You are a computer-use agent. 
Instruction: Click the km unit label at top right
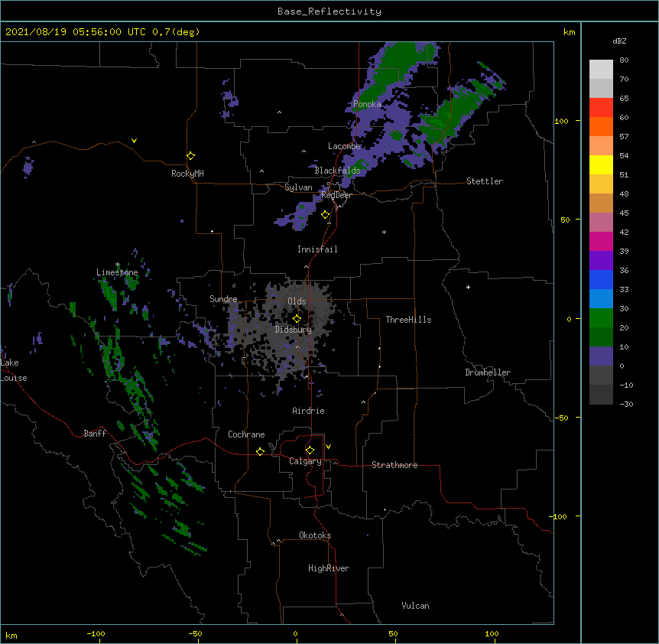[x=570, y=32]
